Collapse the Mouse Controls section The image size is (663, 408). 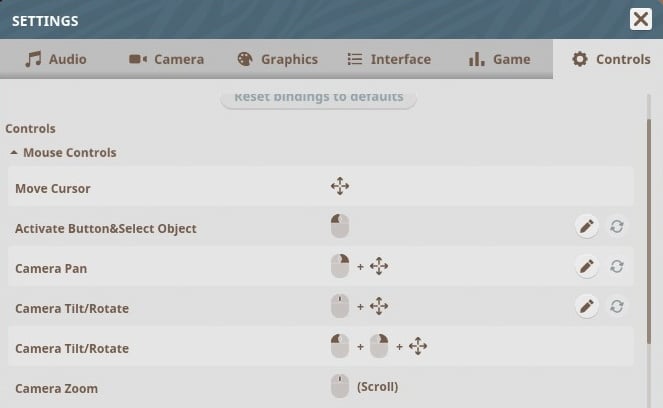(x=14, y=153)
